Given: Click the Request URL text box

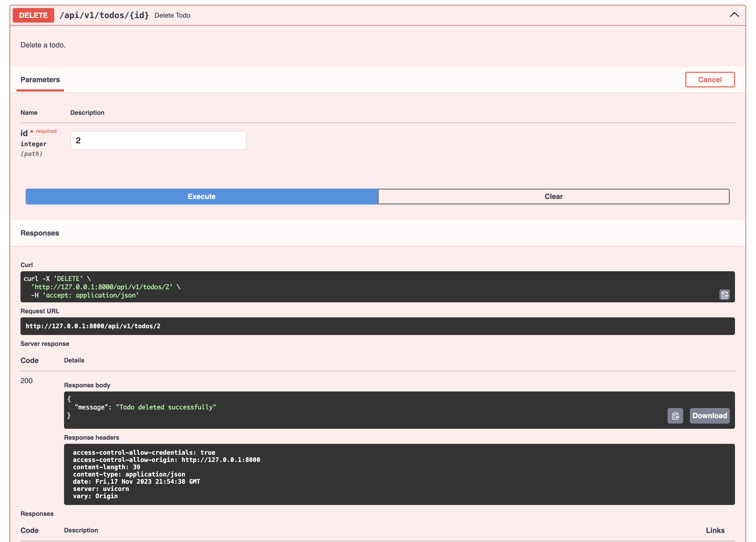Looking at the screenshot, I should click(x=377, y=326).
